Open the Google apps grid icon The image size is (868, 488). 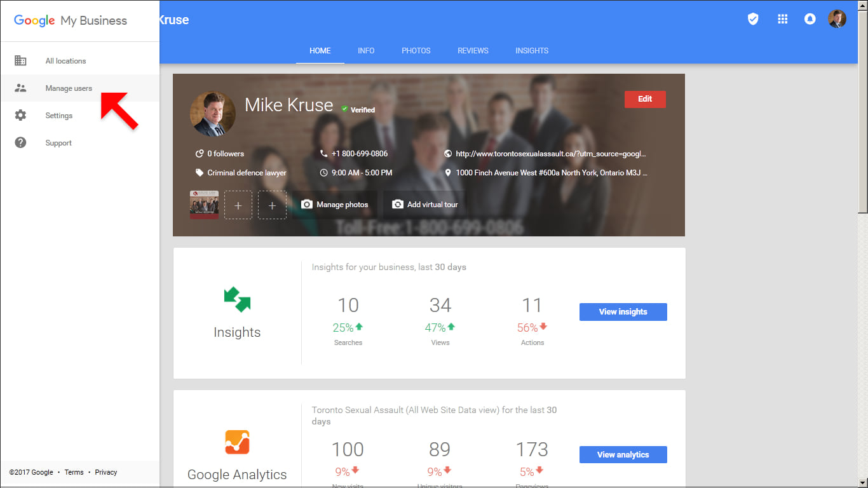(783, 19)
